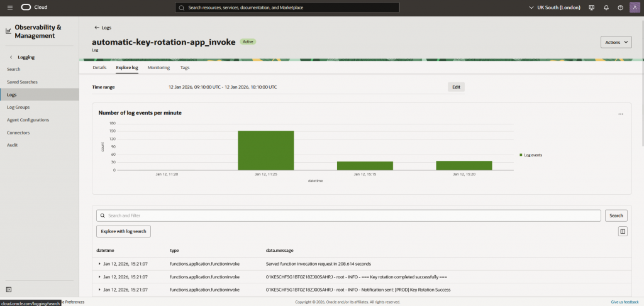Click the help question mark icon

[x=620, y=8]
